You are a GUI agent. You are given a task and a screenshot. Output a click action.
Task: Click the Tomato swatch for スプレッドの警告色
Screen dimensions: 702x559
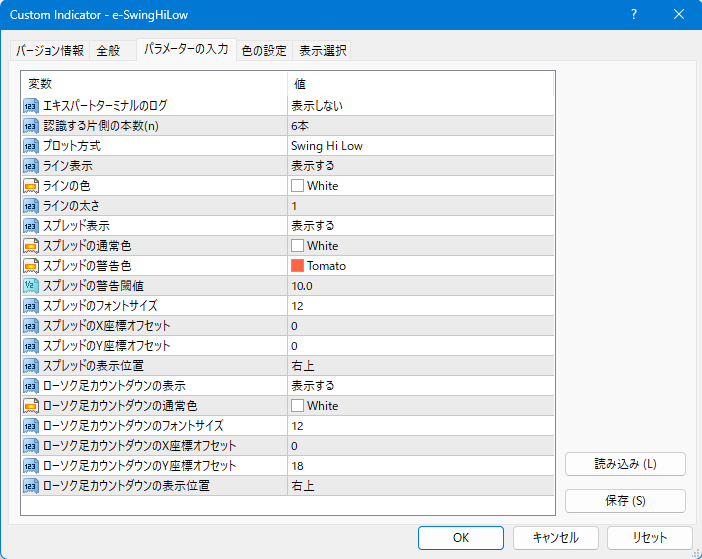click(297, 266)
